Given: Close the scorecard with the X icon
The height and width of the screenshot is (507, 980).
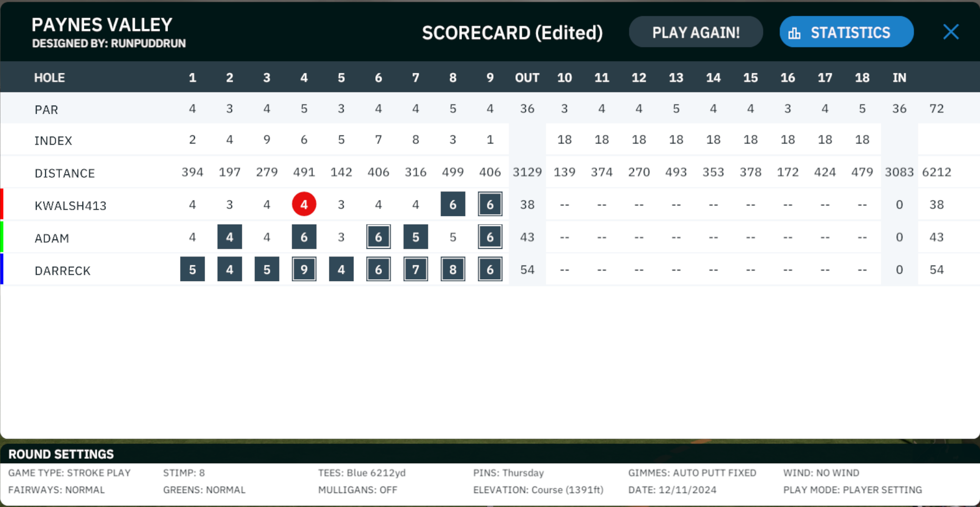Looking at the screenshot, I should tap(951, 32).
